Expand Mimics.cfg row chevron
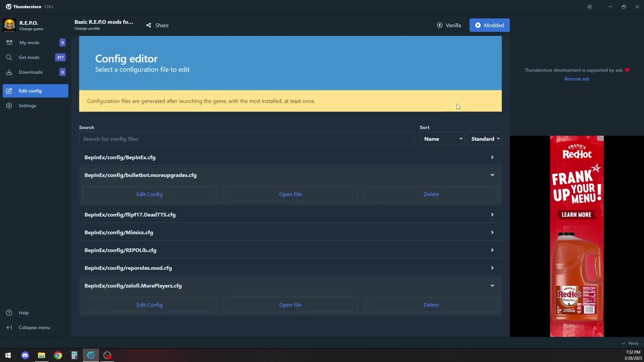The width and height of the screenshot is (644, 362). point(492,232)
